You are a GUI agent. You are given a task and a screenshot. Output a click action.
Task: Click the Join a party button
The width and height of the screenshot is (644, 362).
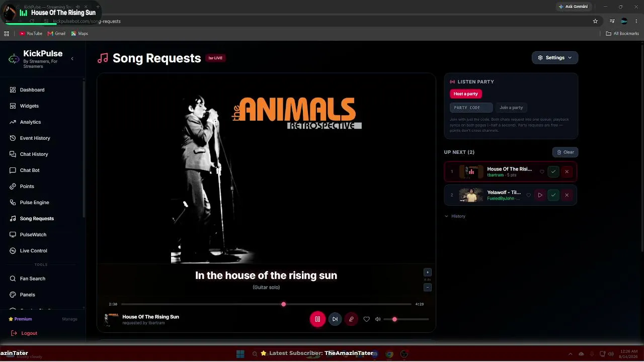(x=511, y=108)
